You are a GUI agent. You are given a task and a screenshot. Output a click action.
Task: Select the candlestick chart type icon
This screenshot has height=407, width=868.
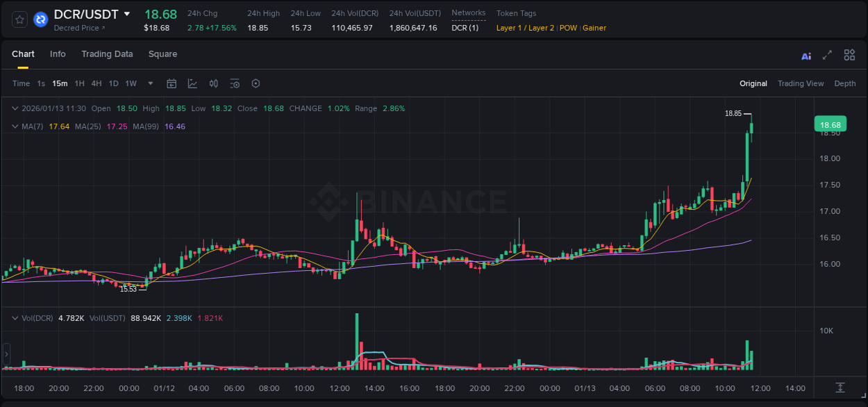coord(213,83)
